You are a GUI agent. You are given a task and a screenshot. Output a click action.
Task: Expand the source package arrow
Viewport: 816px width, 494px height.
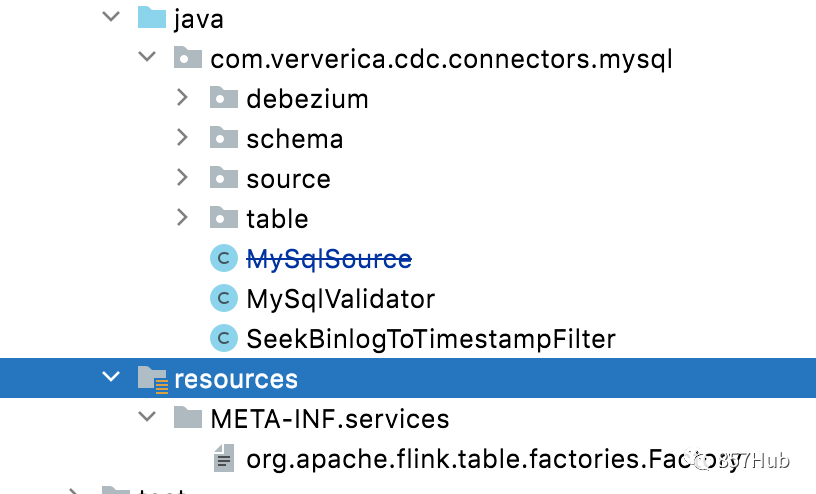tap(182, 177)
